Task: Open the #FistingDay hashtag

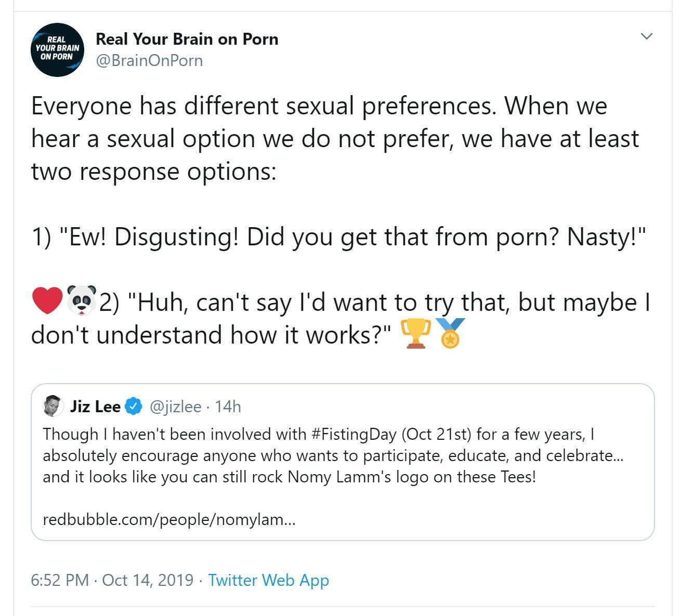Action: point(354,434)
